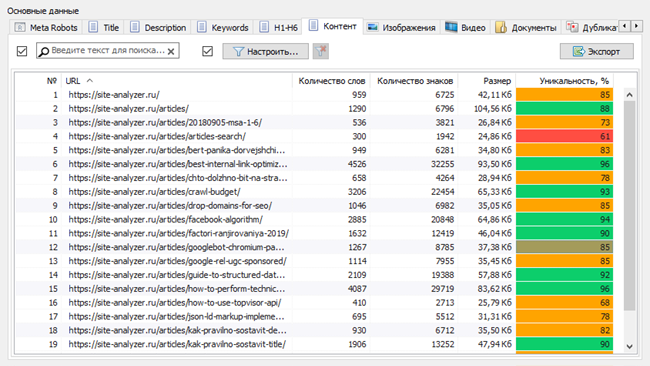
Task: Click the Дубликаты tab icon
Action: coord(572,27)
